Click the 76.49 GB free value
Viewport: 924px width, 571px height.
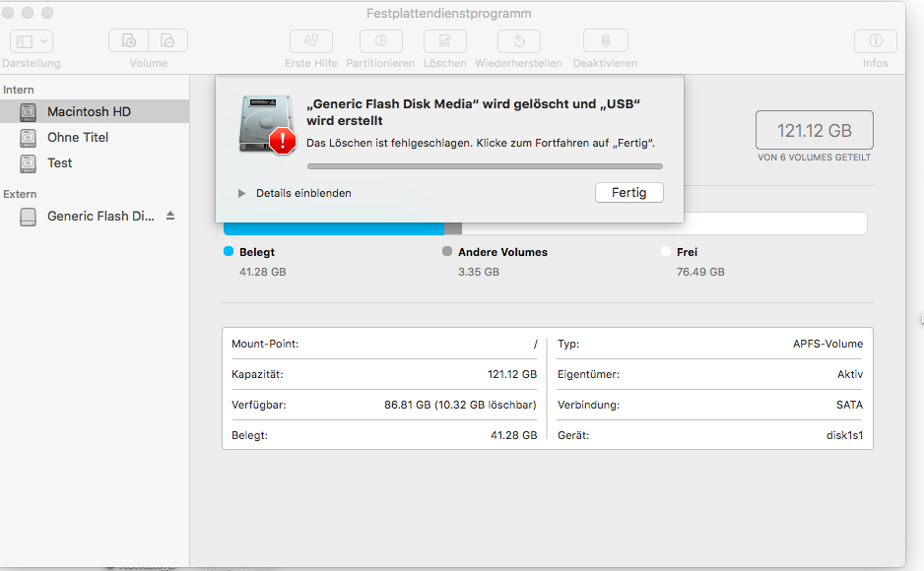click(x=700, y=272)
